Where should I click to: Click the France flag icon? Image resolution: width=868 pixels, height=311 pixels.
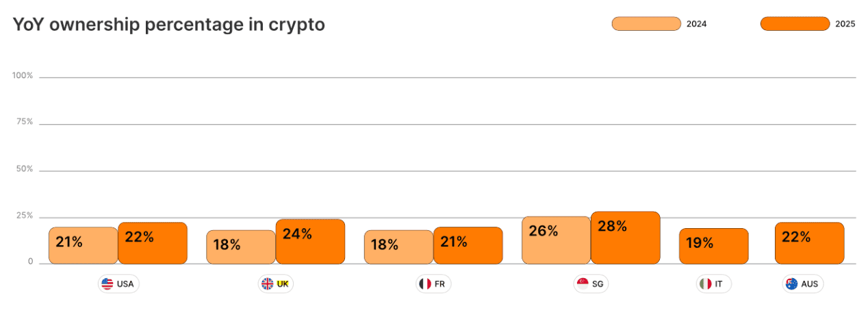tap(424, 284)
